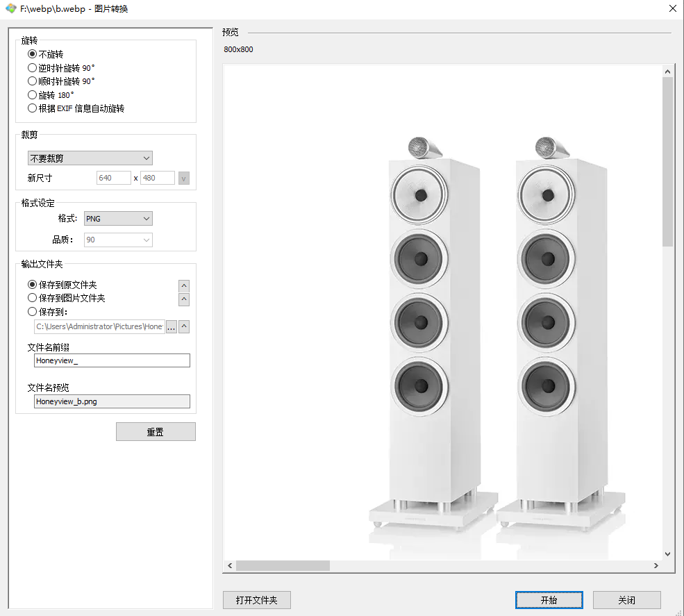Click preview horizontal scrollbar right arrow
Screen dimensions: 684x616
click(656, 565)
